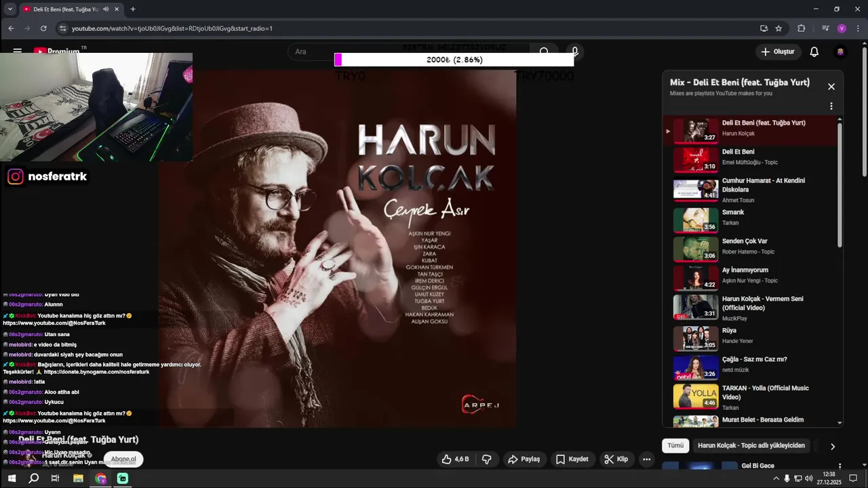Switch to Chrome in the taskbar

(x=100, y=479)
